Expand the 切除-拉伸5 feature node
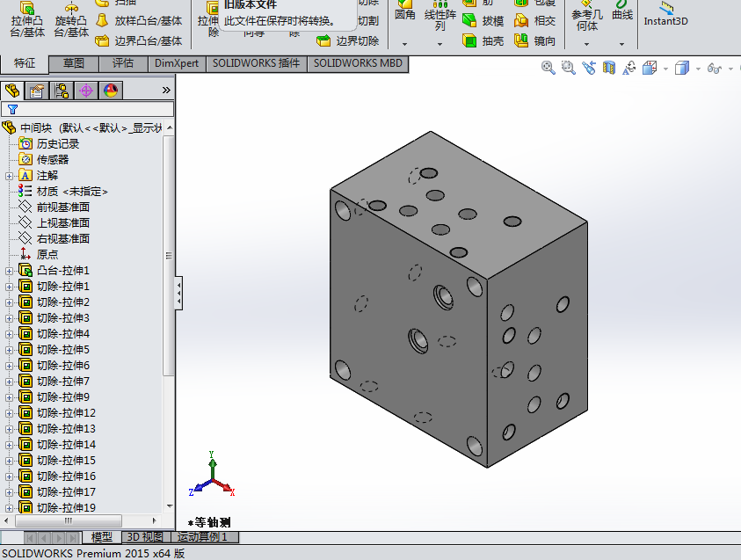Viewport: 741px width, 560px height. 10,350
